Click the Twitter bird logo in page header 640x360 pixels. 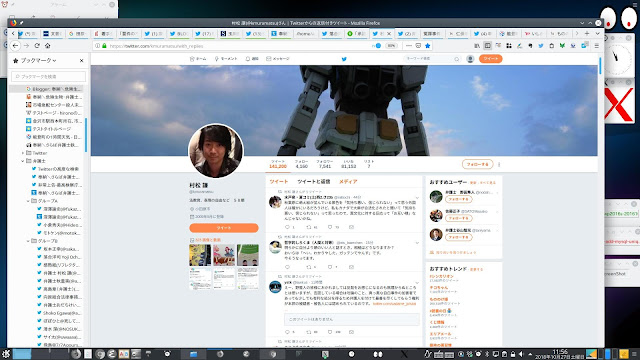[x=344, y=59]
